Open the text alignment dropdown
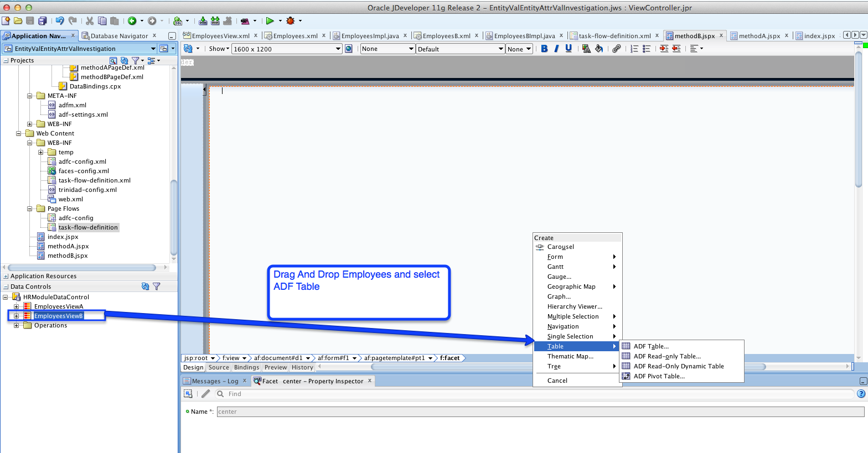The image size is (868, 453). point(696,49)
